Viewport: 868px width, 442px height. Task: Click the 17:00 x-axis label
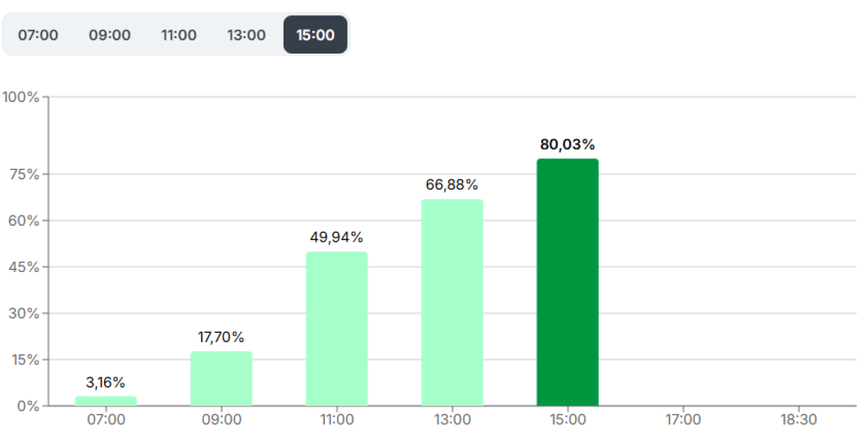(x=683, y=420)
